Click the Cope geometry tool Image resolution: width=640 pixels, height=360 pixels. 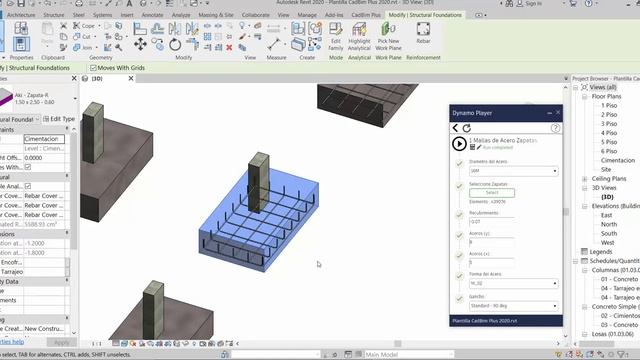coord(84,26)
